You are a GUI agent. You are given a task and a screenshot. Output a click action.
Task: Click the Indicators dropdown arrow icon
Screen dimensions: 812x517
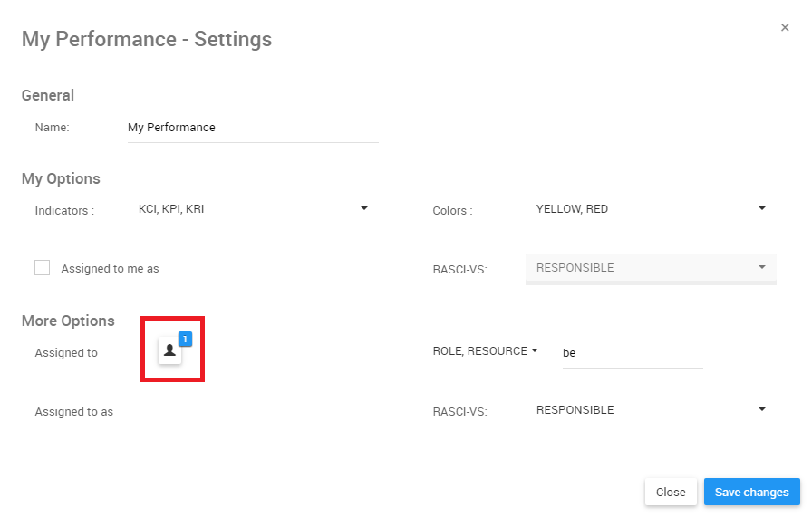(364, 208)
